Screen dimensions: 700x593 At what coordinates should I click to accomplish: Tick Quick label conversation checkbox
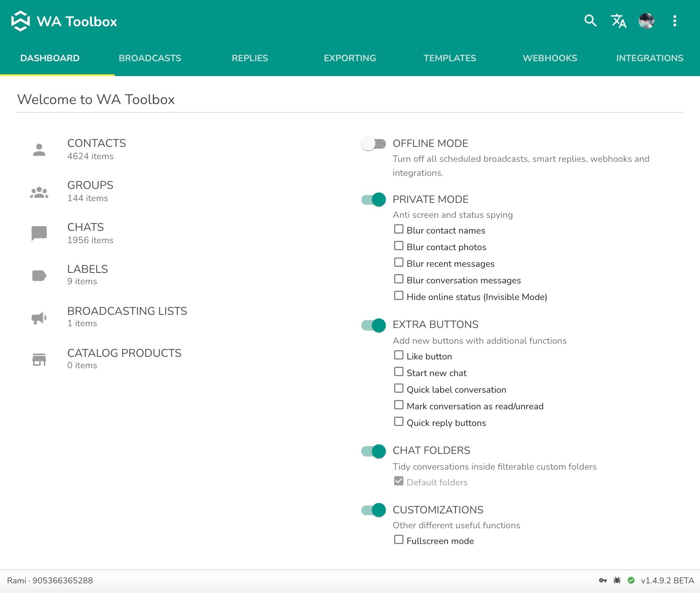399,388
